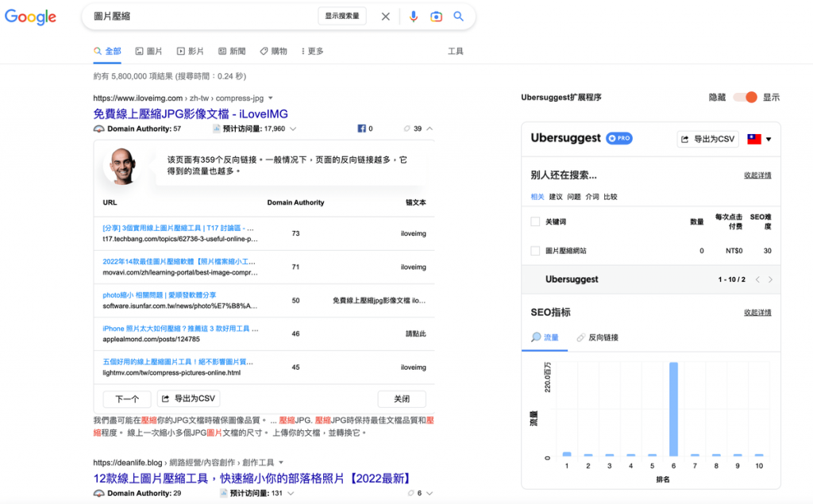Click the traffic bar at rank 1
This screenshot has width=813, height=504.
pos(567,454)
